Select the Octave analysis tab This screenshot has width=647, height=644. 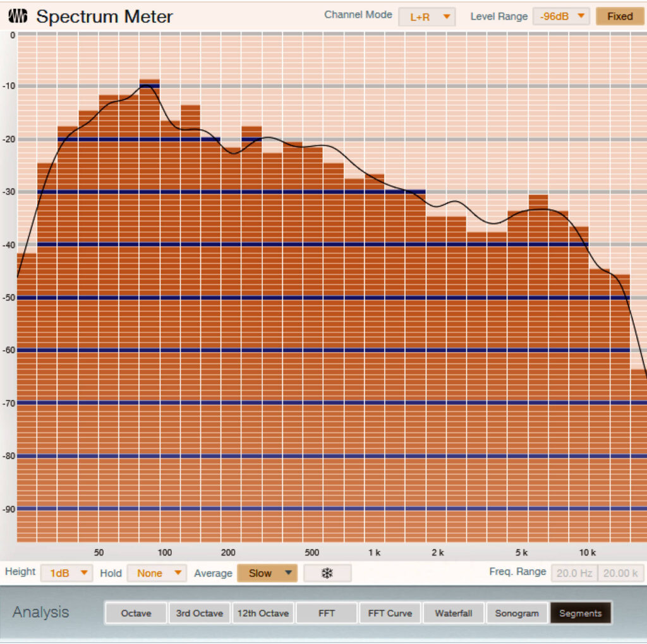pos(136,613)
